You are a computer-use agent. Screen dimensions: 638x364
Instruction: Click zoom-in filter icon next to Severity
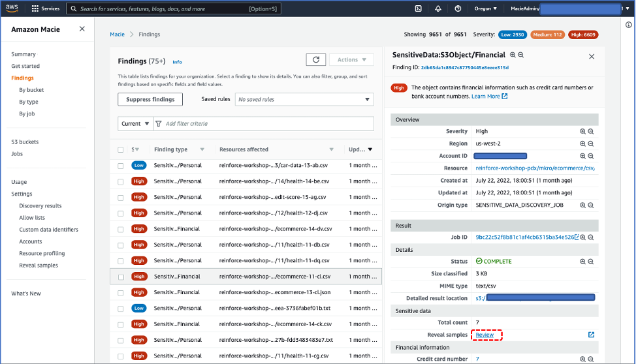(x=582, y=131)
